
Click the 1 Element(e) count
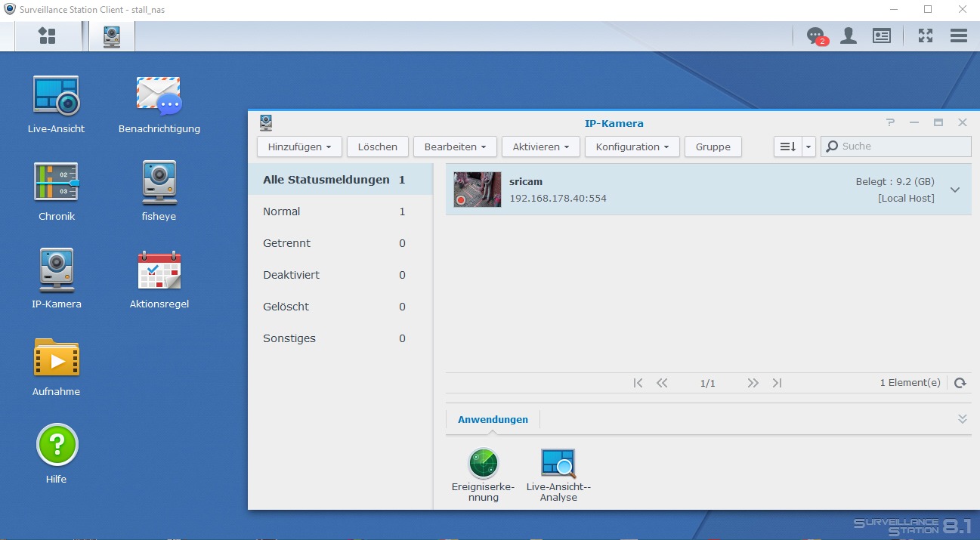tap(910, 383)
